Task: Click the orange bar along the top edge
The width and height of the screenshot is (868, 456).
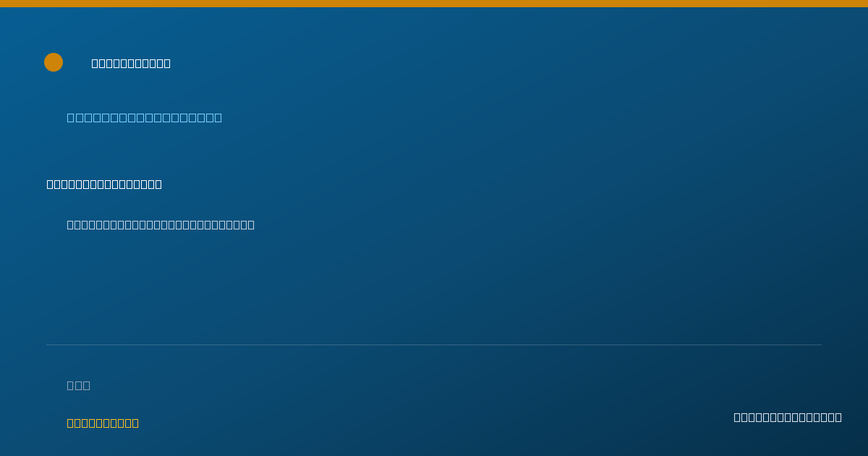Action: click(434, 4)
